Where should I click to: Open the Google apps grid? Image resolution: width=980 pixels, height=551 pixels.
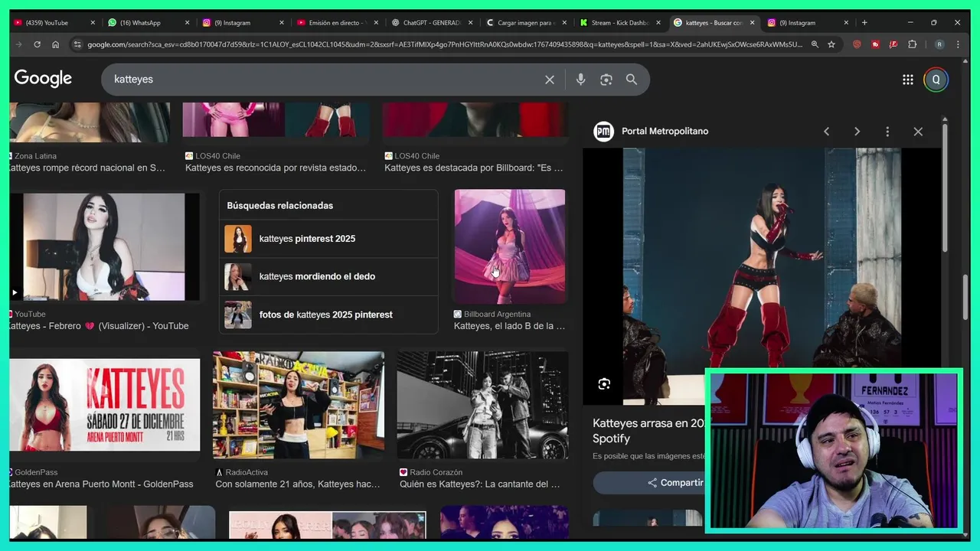(908, 80)
